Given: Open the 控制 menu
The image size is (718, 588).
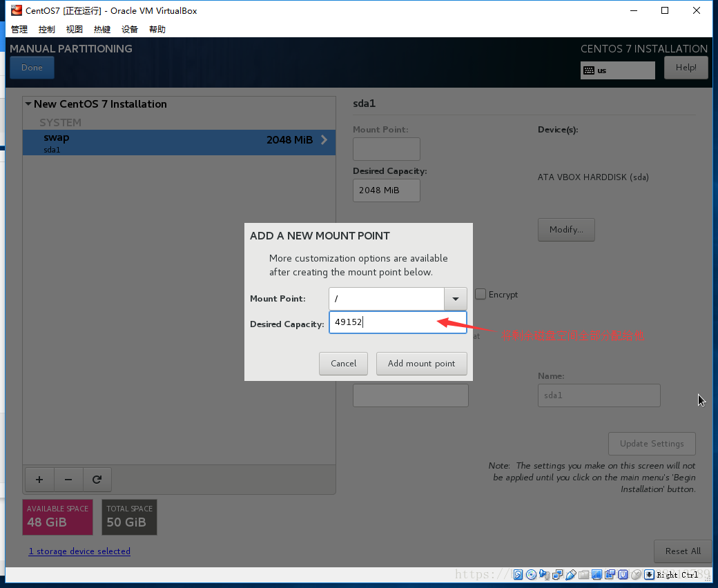Looking at the screenshot, I should [x=47, y=29].
